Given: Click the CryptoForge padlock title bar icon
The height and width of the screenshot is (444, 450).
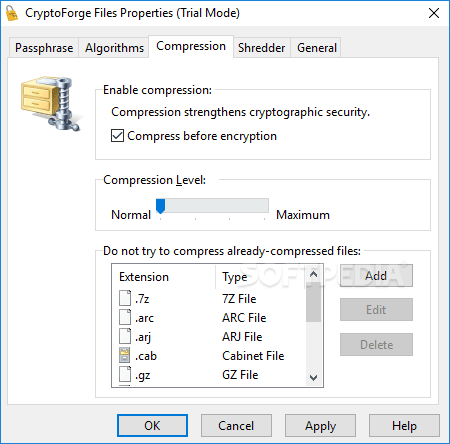Looking at the screenshot, I should (12, 13).
